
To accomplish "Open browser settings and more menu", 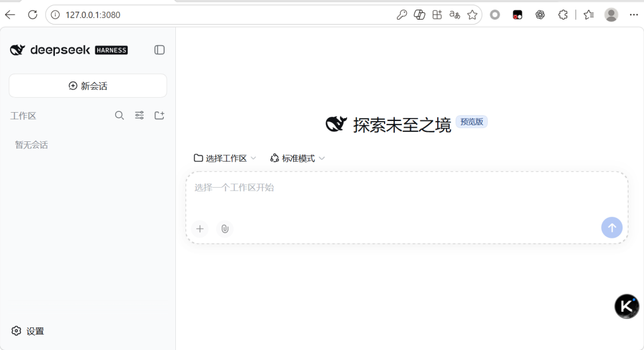I will click(634, 15).
